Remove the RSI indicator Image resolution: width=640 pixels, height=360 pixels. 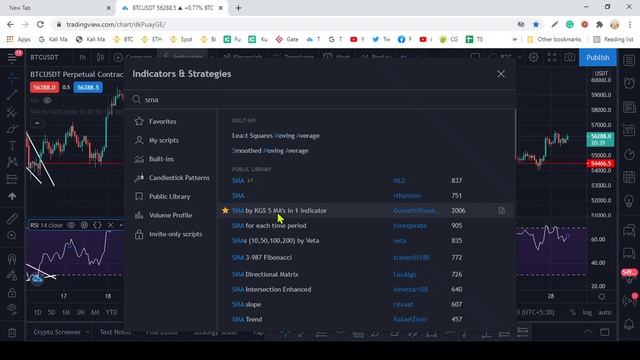click(x=110, y=225)
